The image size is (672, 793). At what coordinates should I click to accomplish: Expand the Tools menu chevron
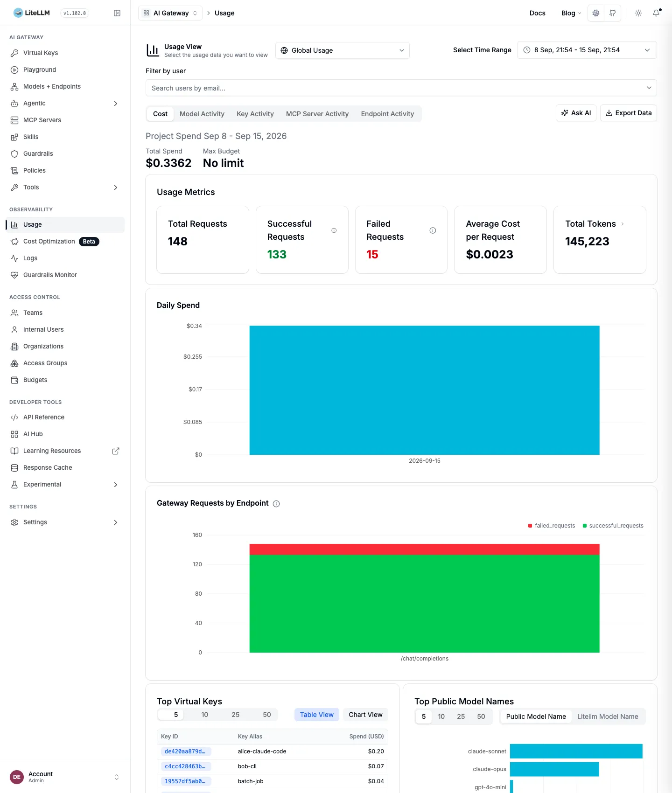(x=116, y=187)
